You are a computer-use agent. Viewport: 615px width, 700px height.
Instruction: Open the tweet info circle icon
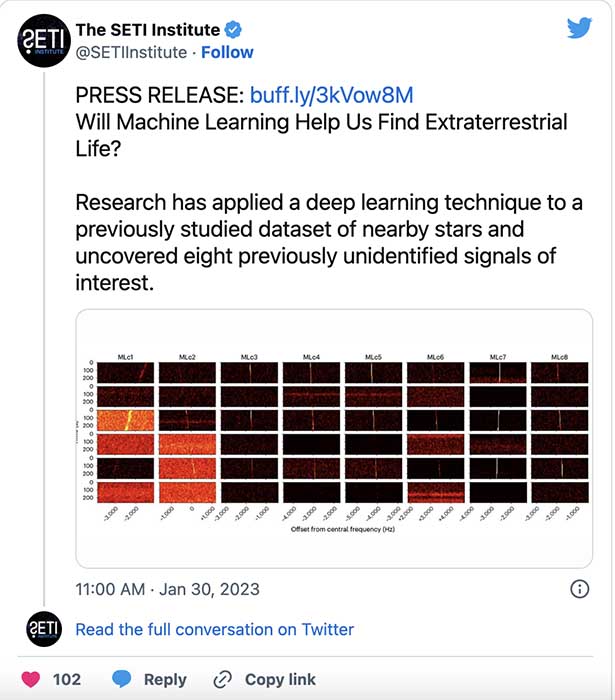coord(579,589)
